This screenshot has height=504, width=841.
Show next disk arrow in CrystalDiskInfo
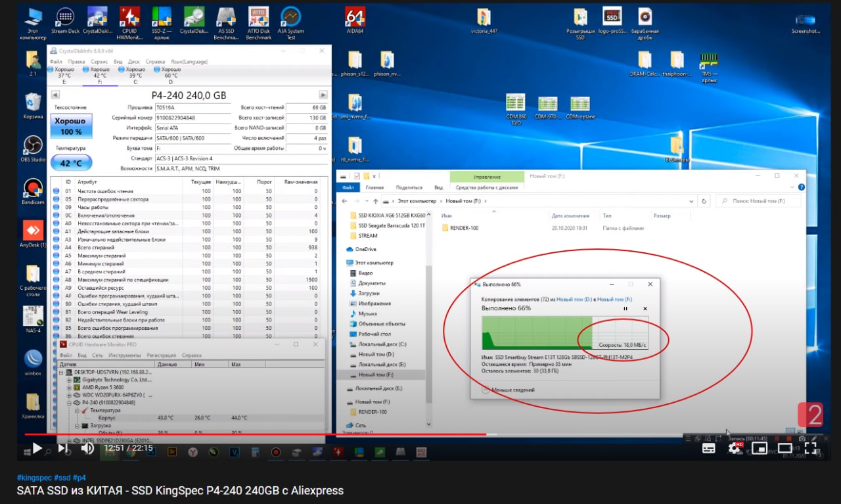(323, 95)
